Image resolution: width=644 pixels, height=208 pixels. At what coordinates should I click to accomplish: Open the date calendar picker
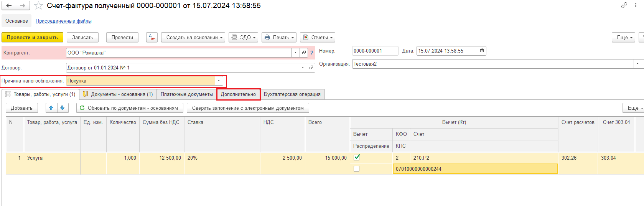tap(482, 51)
